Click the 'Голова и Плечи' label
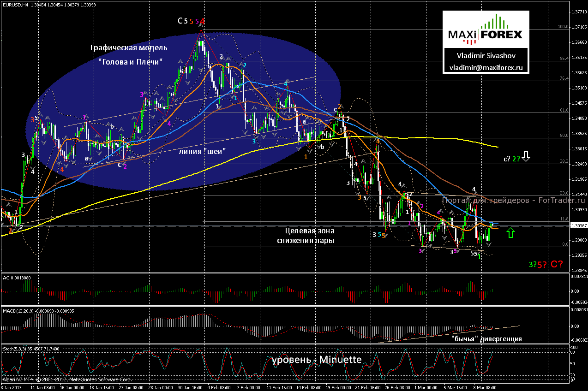588x391 pixels. coord(131,62)
